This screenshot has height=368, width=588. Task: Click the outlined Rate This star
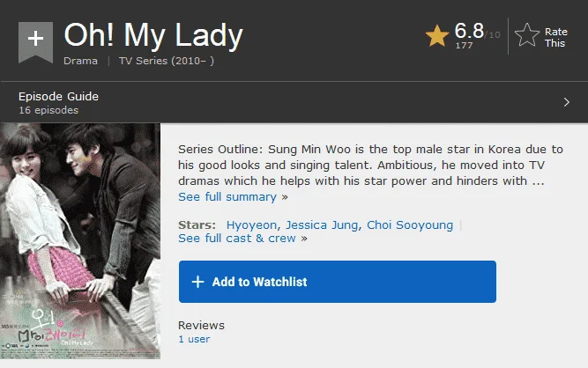coord(527,35)
